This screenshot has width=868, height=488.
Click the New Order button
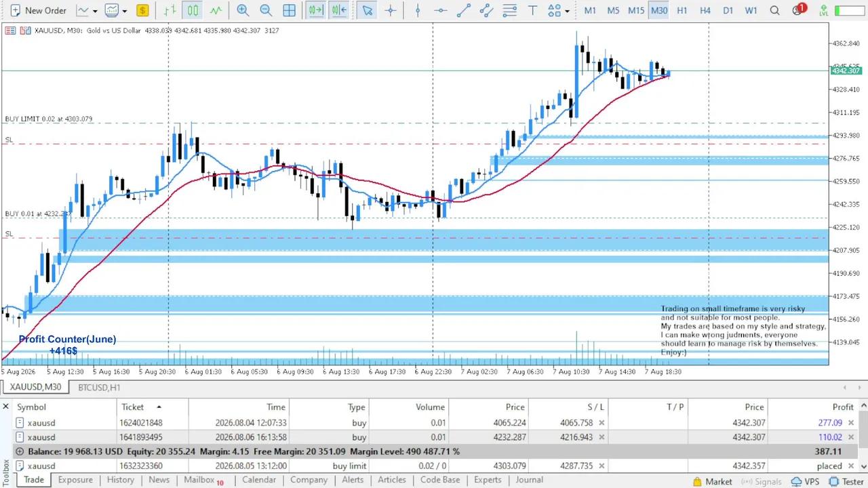pos(37,10)
